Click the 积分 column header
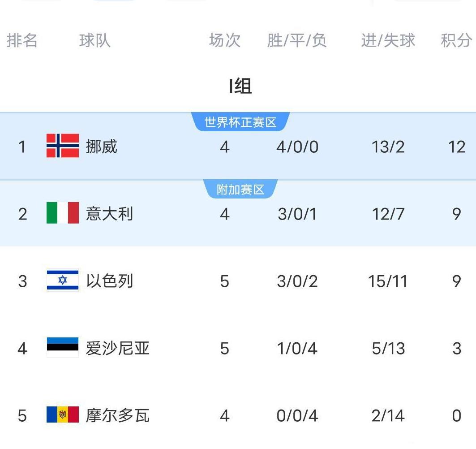This screenshot has width=476, height=449. point(456,41)
